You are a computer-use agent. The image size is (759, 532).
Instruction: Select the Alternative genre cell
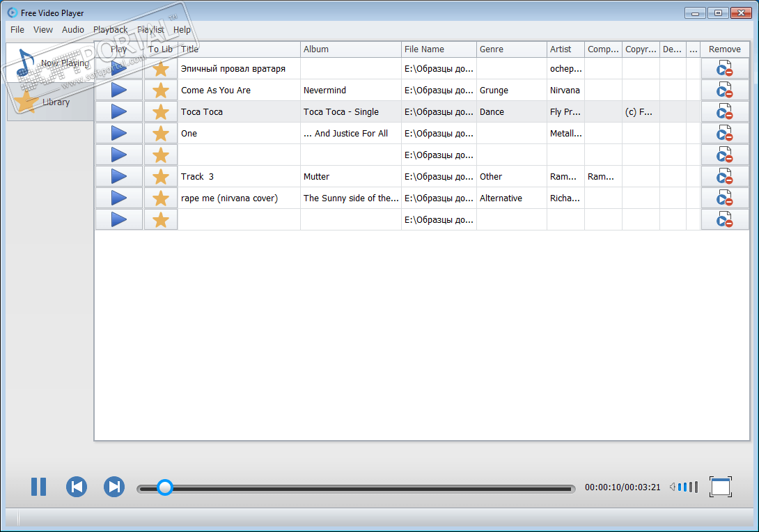click(x=512, y=198)
